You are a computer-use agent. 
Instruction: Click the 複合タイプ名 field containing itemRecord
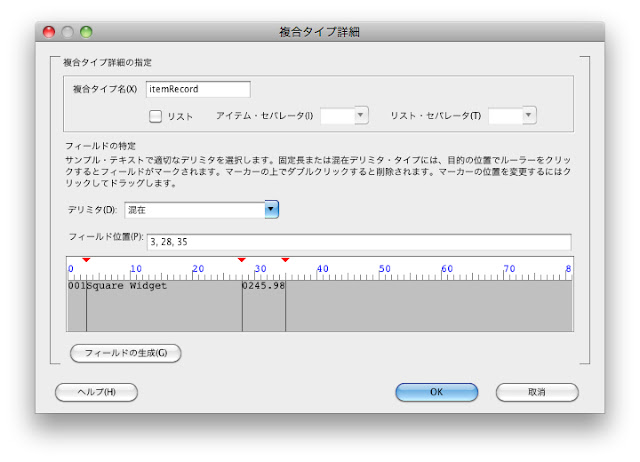[x=198, y=89]
